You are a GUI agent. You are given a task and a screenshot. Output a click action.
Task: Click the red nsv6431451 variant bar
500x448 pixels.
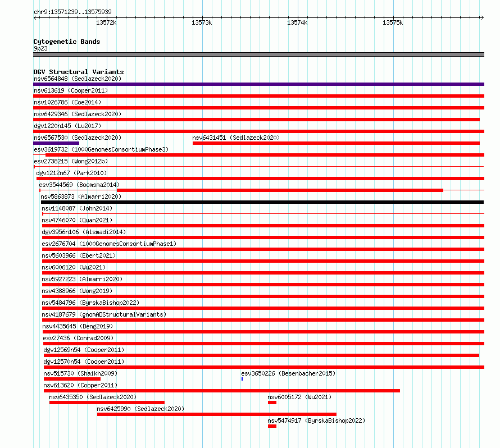336,143
